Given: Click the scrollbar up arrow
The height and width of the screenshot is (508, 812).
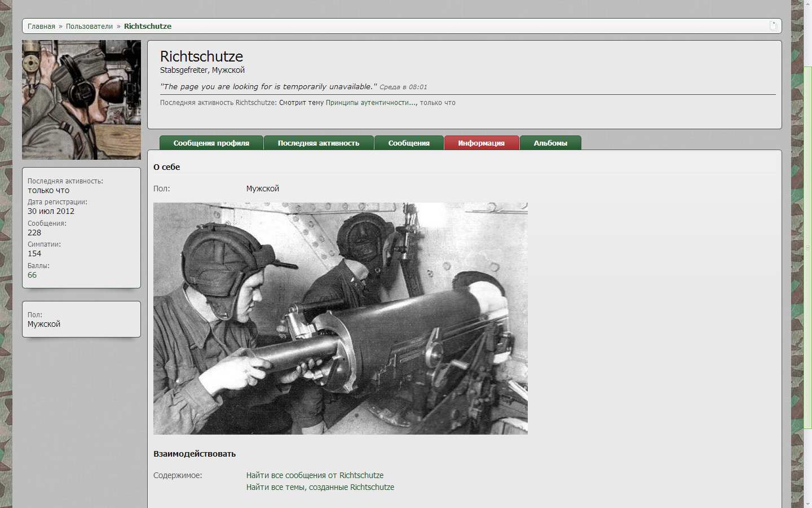Looking at the screenshot, I should (x=807, y=4).
